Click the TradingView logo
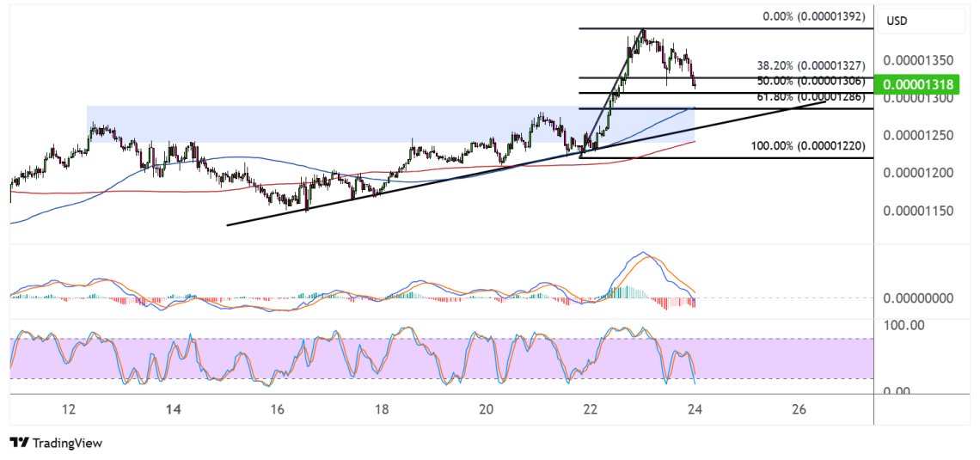This screenshot has height=460, width=980. (x=56, y=443)
